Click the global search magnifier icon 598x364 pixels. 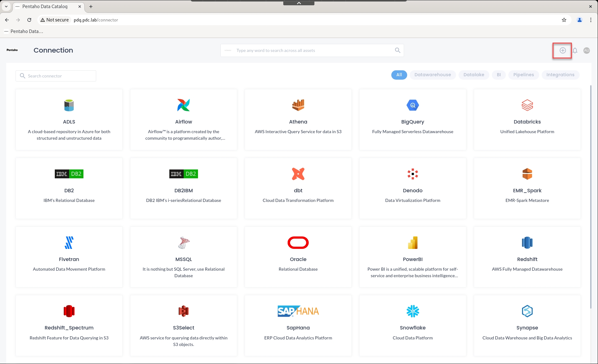coord(398,50)
